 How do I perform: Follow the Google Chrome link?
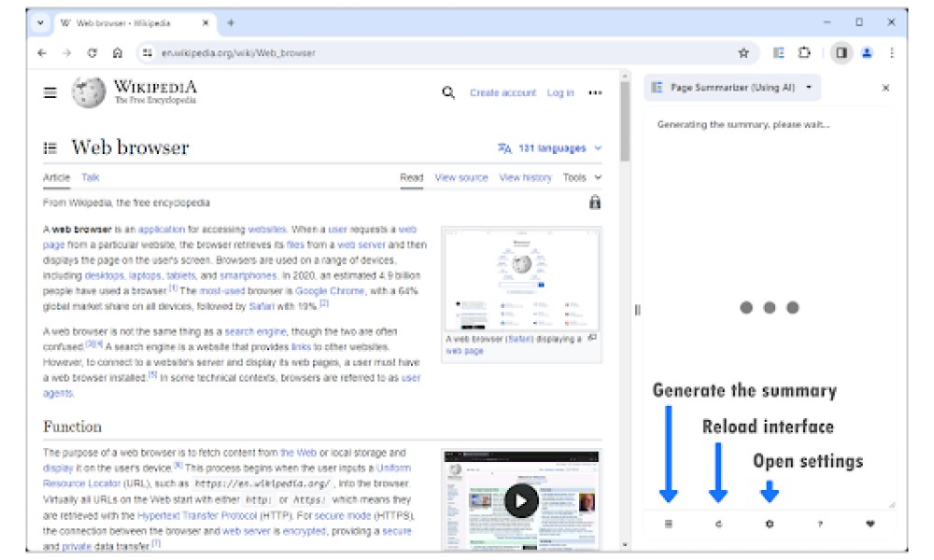[330, 291]
